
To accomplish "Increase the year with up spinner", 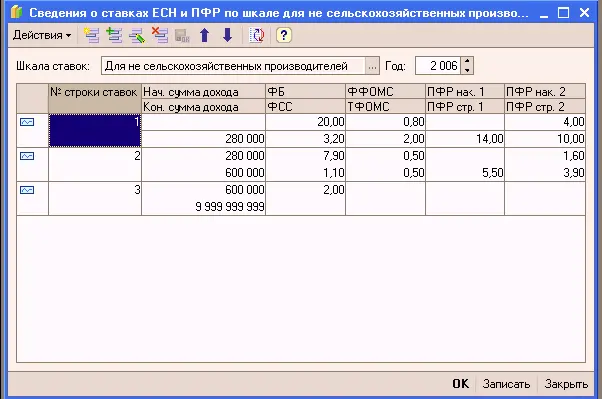I will 467,61.
